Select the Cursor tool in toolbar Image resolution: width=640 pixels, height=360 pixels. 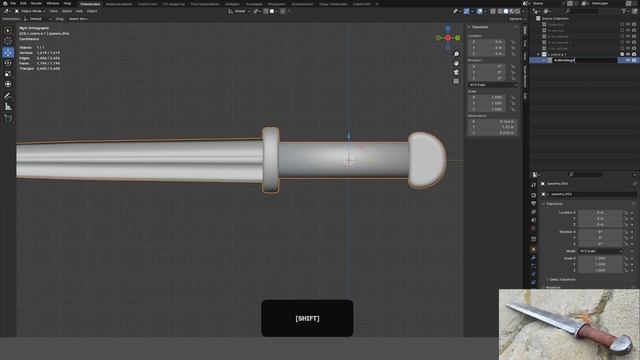point(8,41)
